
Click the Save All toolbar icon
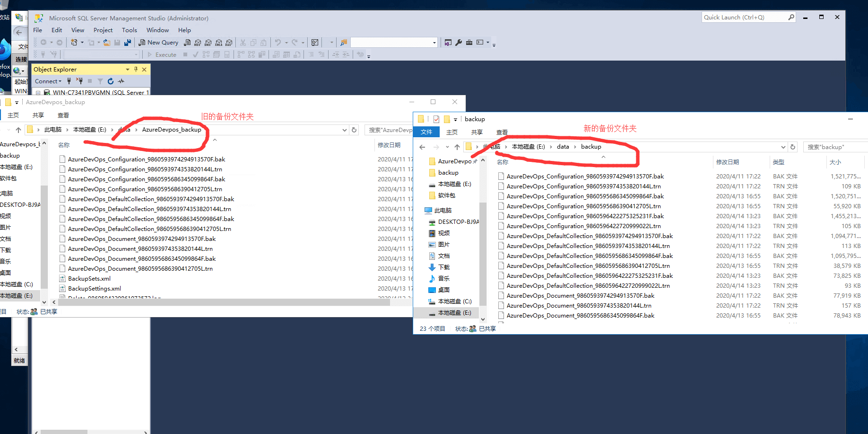pyautogui.click(x=128, y=43)
